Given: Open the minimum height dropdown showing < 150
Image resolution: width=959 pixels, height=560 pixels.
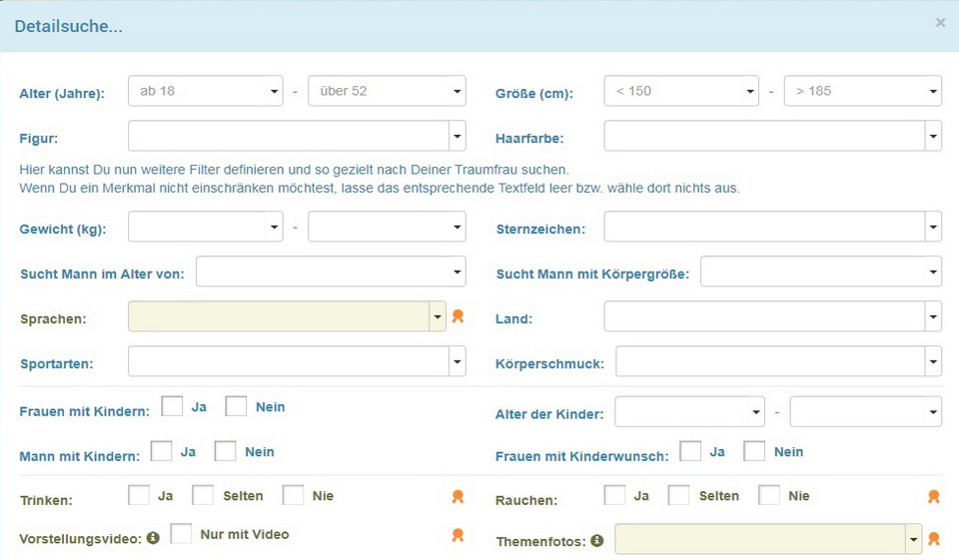Looking at the screenshot, I should [x=681, y=91].
